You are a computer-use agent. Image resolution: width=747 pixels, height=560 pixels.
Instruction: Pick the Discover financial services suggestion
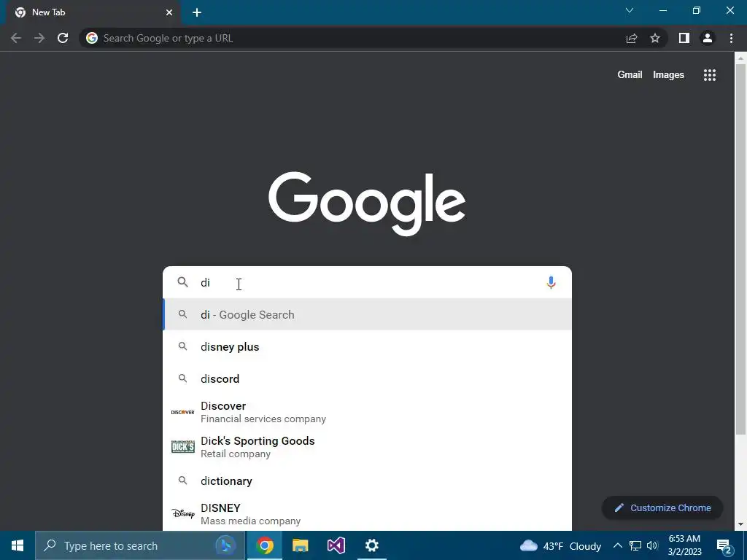(x=368, y=413)
